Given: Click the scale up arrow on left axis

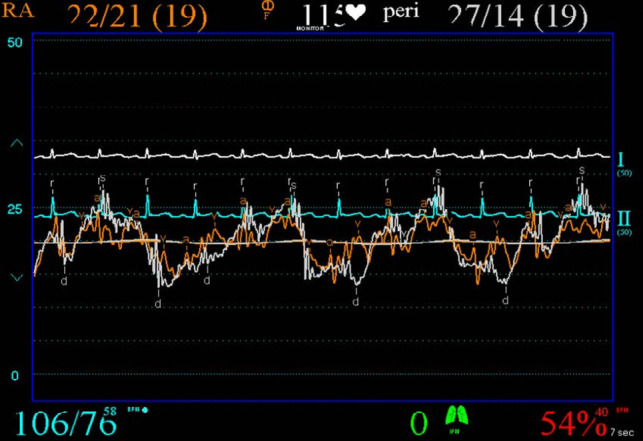Looking at the screenshot, I should [x=16, y=143].
